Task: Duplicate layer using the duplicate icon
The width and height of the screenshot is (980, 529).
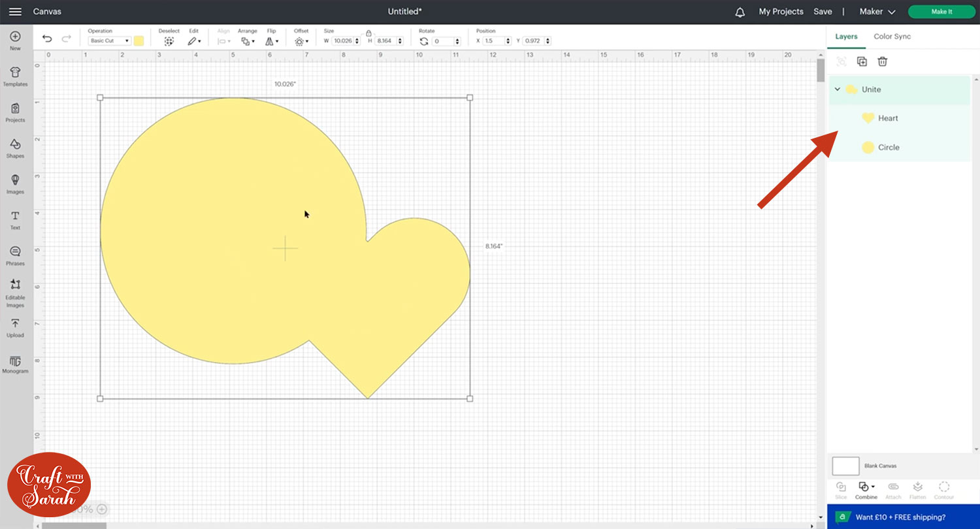Action: (862, 61)
